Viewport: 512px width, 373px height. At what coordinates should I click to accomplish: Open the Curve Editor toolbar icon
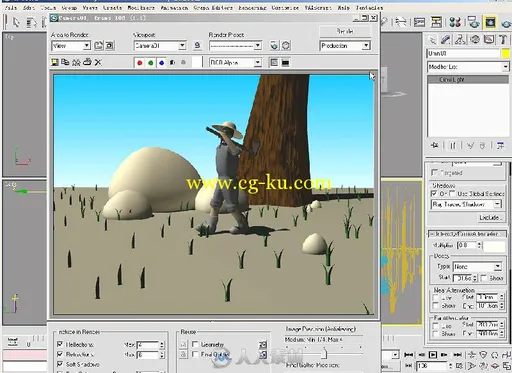tap(419, 22)
